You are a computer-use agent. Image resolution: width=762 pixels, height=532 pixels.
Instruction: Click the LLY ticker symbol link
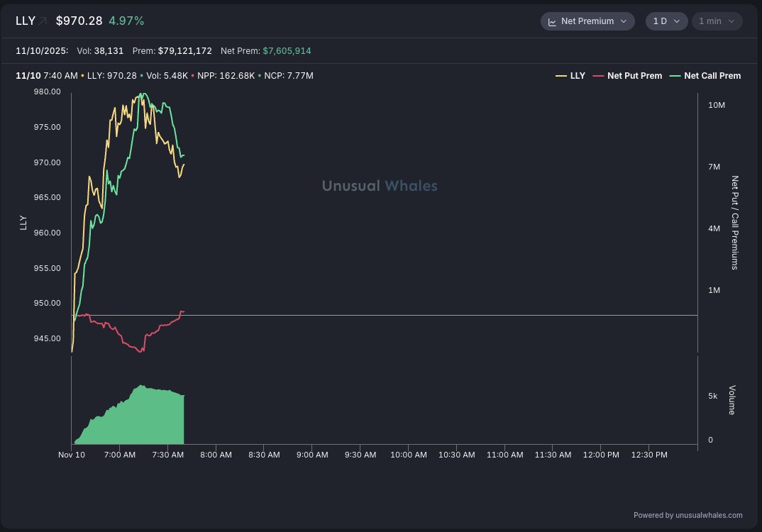[x=25, y=21]
